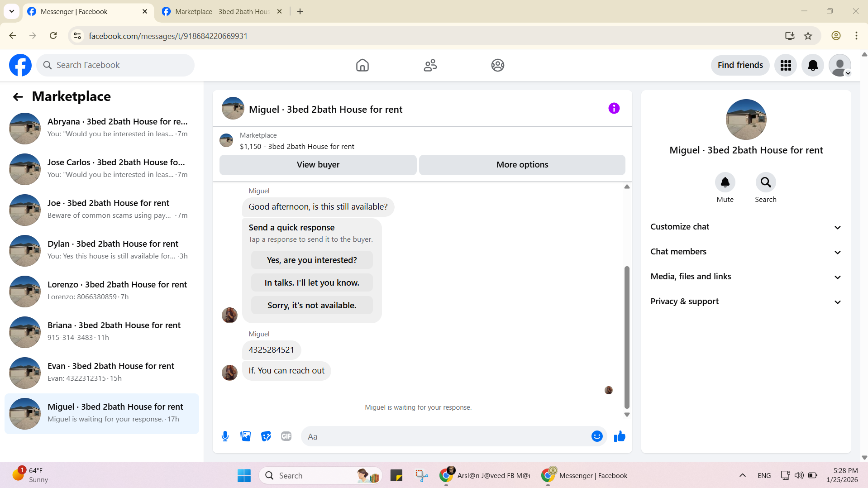Screen dimensions: 868x488
Task: Open Windows Start menu
Action: pyautogui.click(x=244, y=476)
